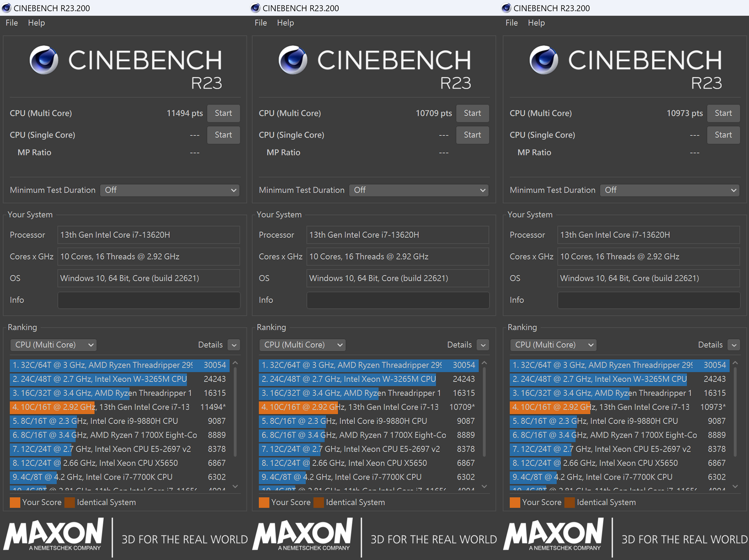
Task: Click the orange Your Score swatch in left window
Action: (15, 502)
